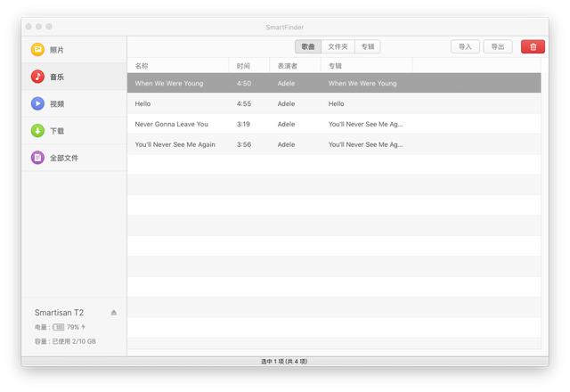The width and height of the screenshot is (570, 392).
Task: Click the 视频 video sidebar label
Action: pos(57,104)
